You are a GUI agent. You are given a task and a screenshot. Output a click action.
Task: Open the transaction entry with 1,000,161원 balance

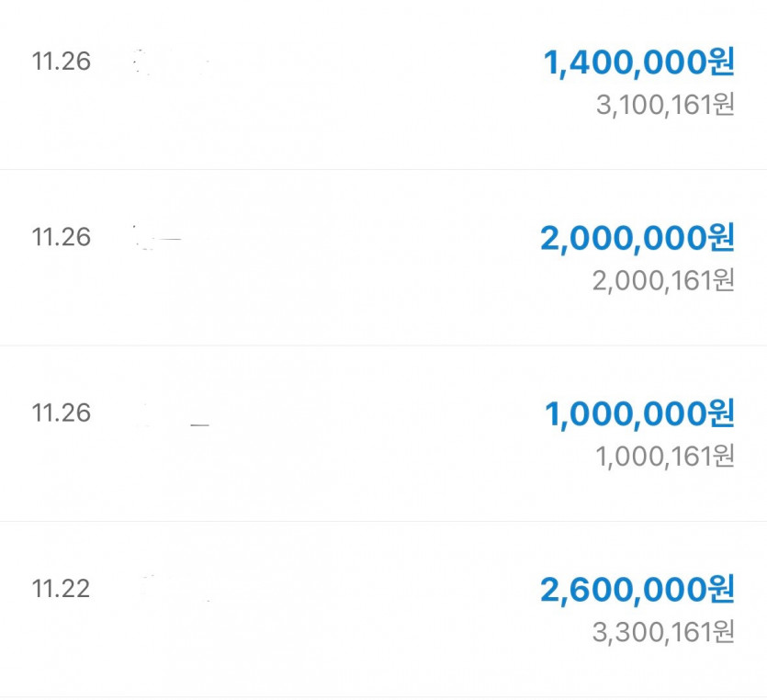367,434
